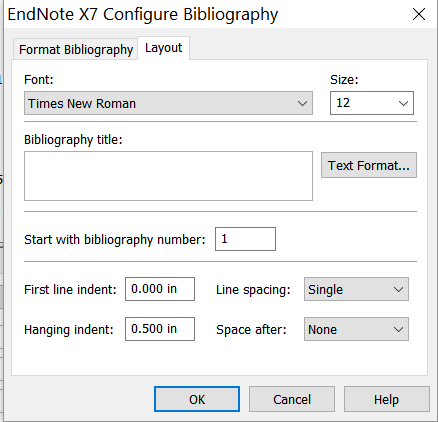
Task: Switch to the Format Bibliography tab
Action: click(x=76, y=49)
